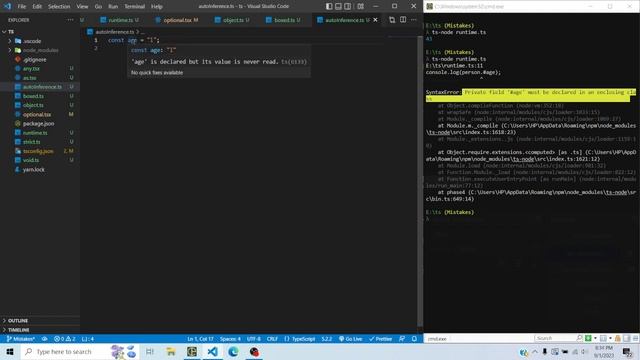This screenshot has height=360, width=640.
Task: Switch to the runtime.ts tab
Action: (119, 20)
